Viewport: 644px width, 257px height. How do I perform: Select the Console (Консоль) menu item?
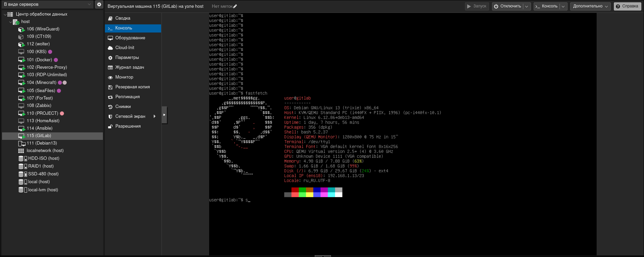(133, 28)
